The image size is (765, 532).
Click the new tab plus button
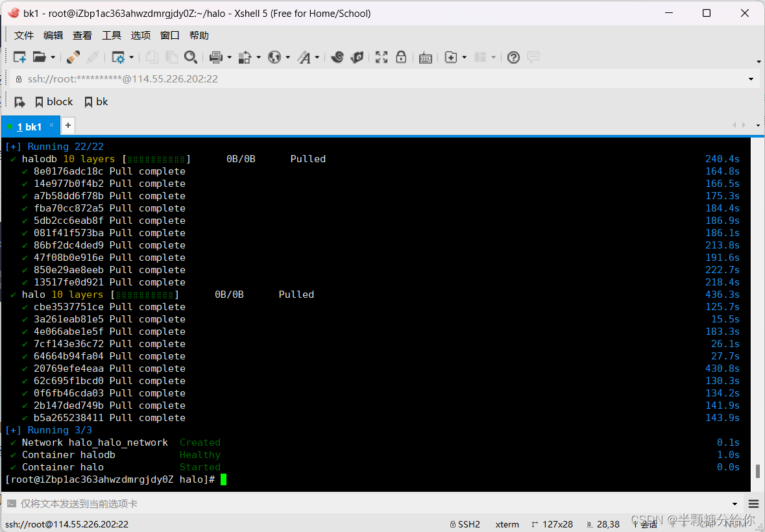67,125
